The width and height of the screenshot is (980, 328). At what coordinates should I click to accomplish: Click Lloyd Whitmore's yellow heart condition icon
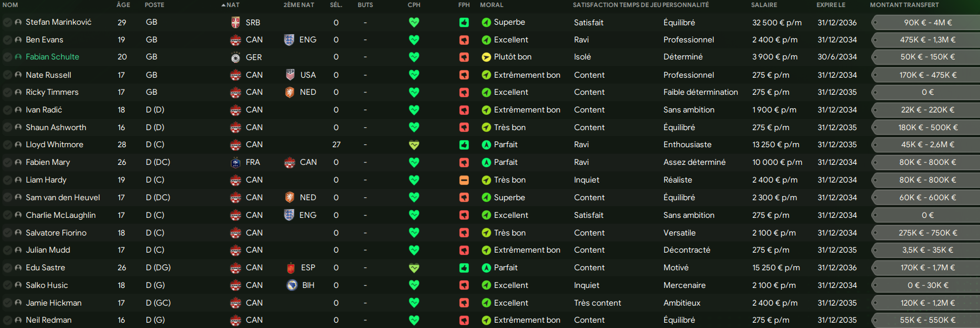point(414,145)
